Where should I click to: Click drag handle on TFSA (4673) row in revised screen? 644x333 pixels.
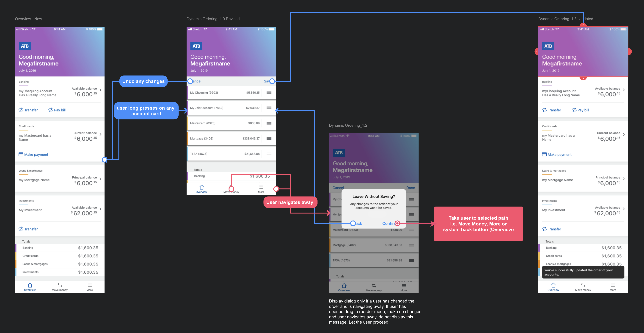269,154
